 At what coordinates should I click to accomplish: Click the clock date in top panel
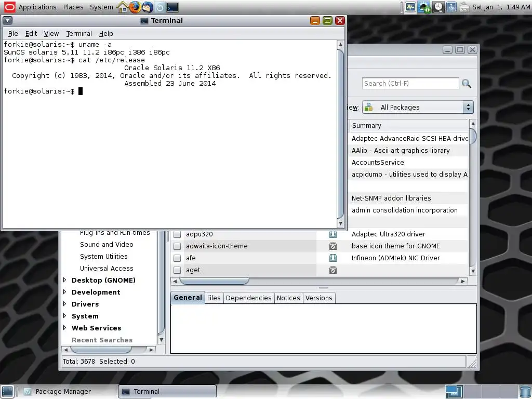pyautogui.click(x=501, y=7)
